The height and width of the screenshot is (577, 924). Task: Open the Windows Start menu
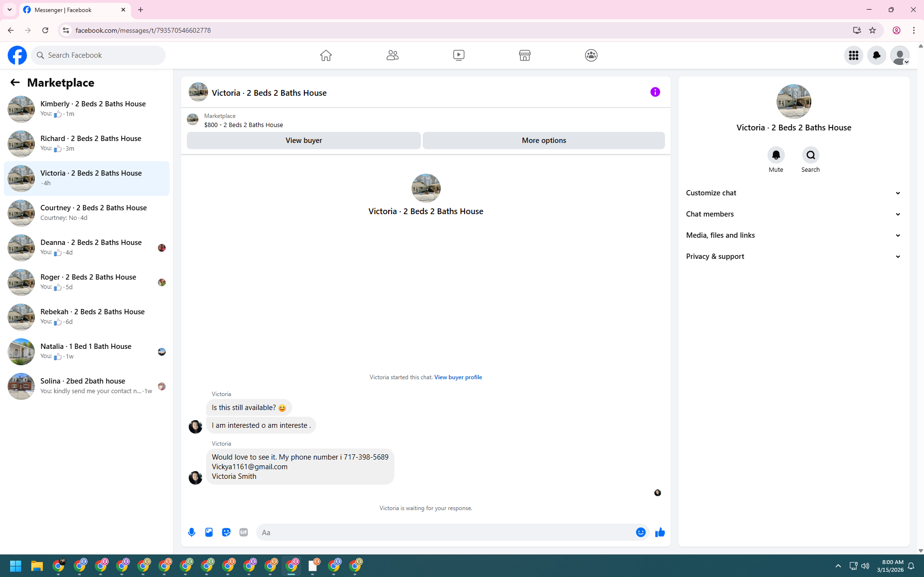click(15, 566)
